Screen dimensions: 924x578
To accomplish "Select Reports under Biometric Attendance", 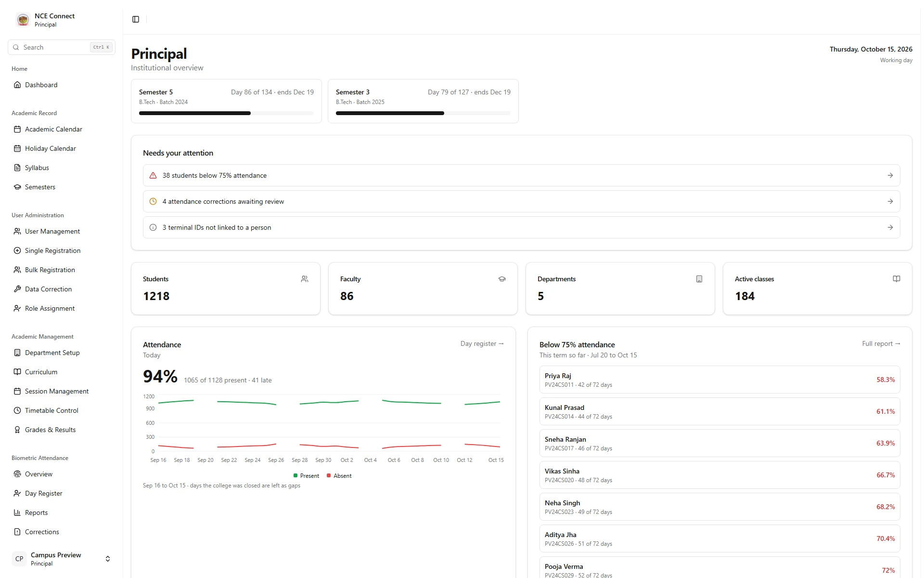I will [62, 512].
